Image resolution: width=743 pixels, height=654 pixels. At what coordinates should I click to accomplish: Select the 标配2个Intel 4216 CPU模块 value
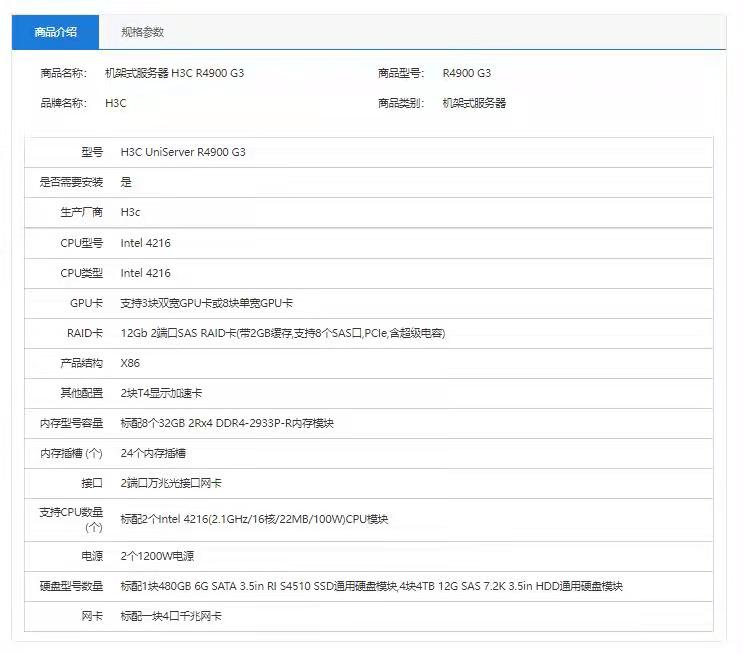254,519
